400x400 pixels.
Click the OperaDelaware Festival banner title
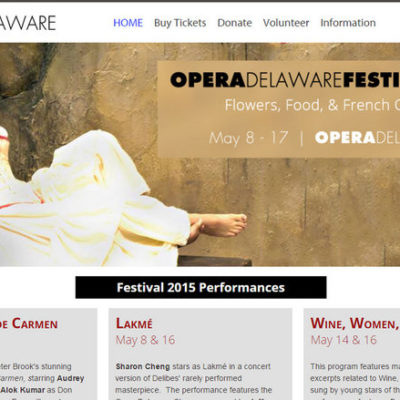(x=285, y=80)
